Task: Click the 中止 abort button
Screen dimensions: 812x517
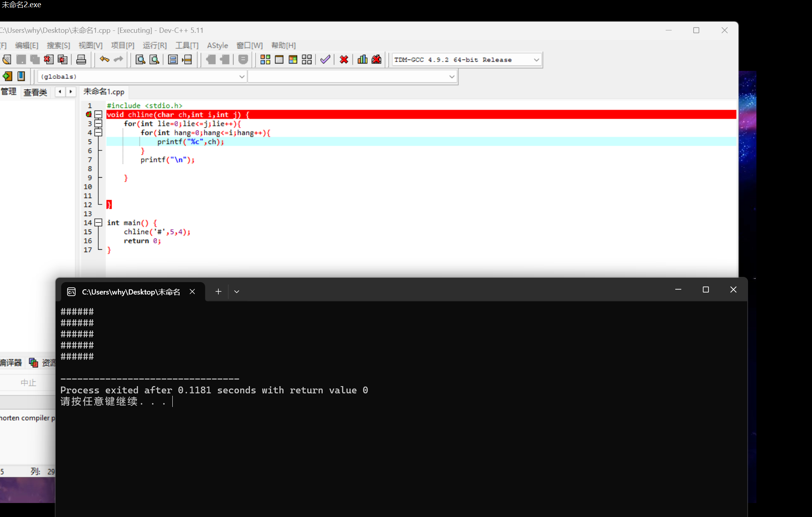Action: 28,383
